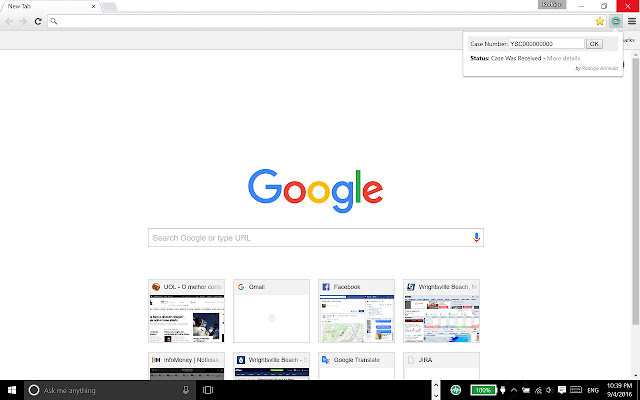
Task: Click taskbar toolbar up arrow
Action: tap(436, 385)
